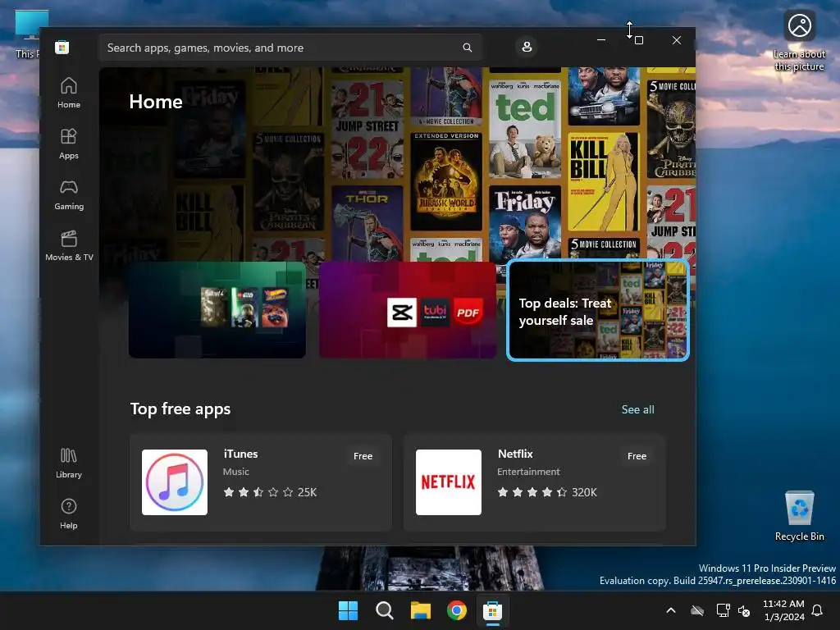
Task: Open the games promo banner card
Action: pyautogui.click(x=217, y=309)
